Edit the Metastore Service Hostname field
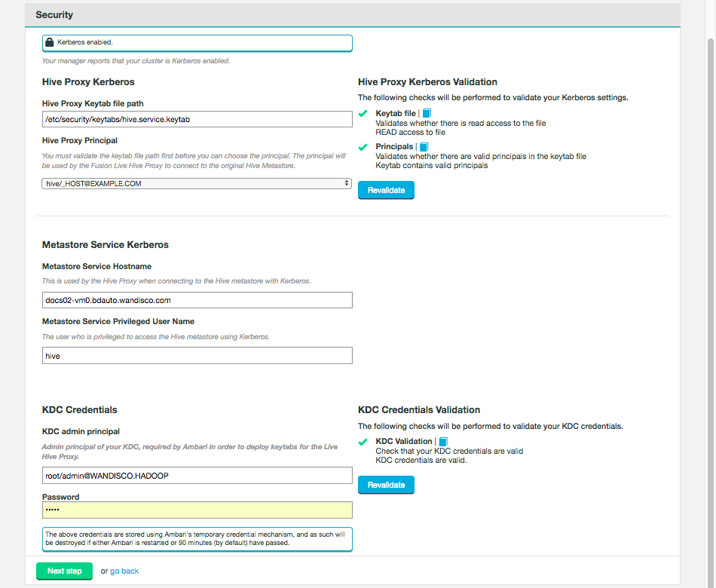Viewport: 716px width, 588px height. 197,300
